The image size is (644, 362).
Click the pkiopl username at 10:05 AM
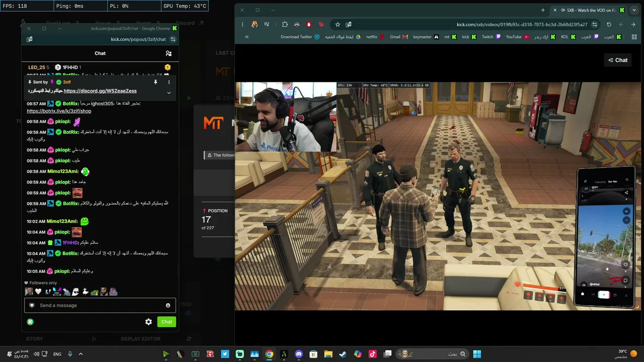[63, 271]
